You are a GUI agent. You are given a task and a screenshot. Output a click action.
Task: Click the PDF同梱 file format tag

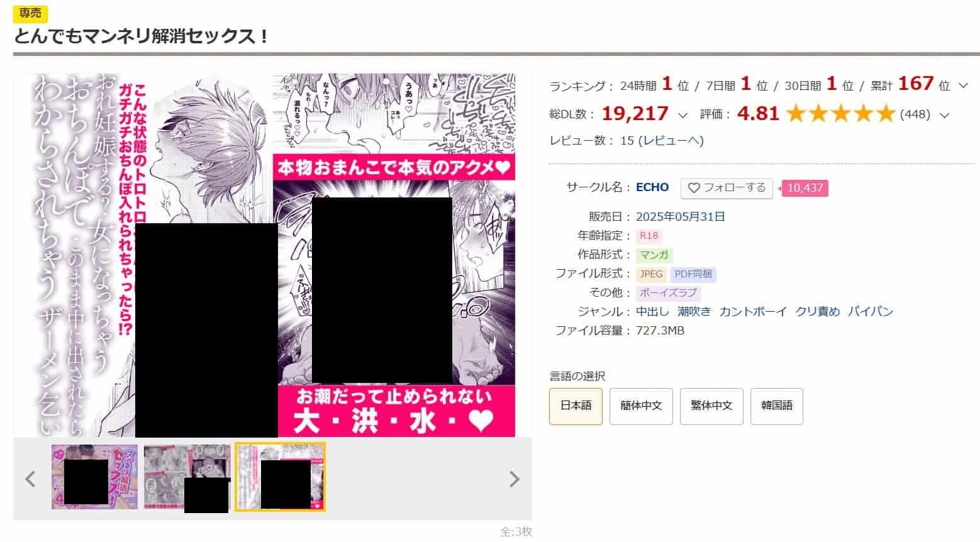tap(693, 274)
